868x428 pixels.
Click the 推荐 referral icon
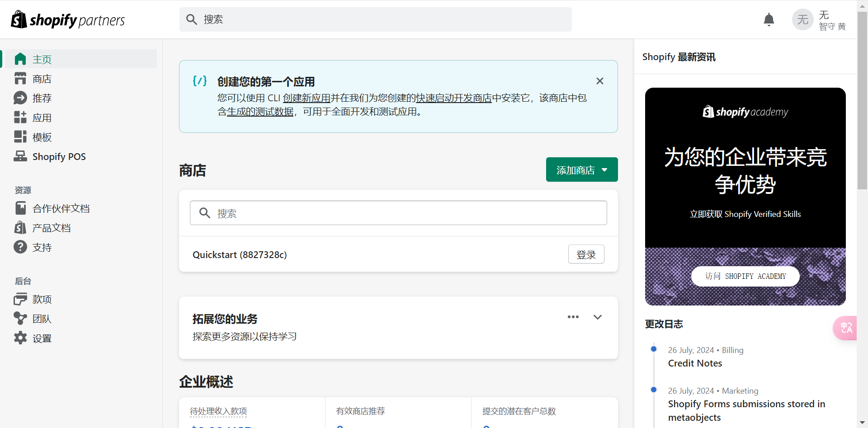(x=20, y=98)
